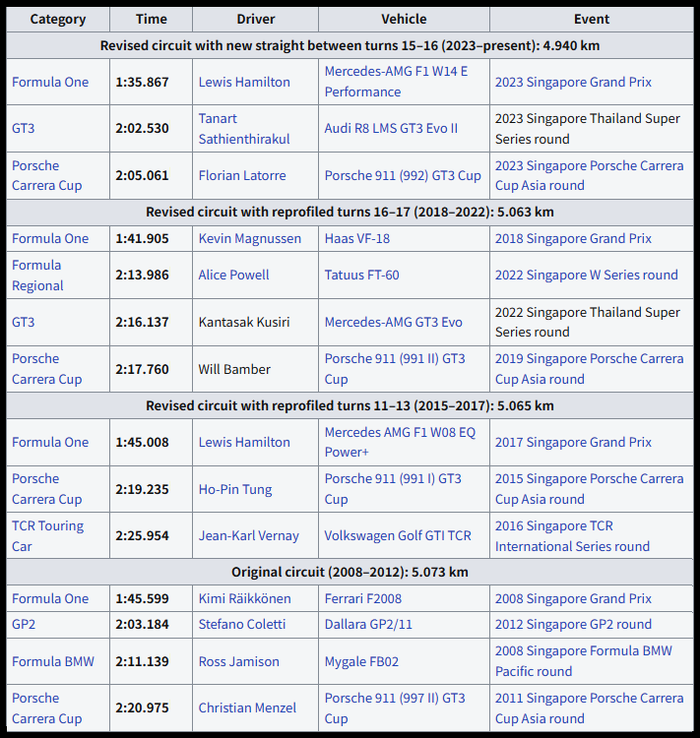The width and height of the screenshot is (700, 738).
Task: Select the time 1:35.867 cell
Action: (x=152, y=82)
